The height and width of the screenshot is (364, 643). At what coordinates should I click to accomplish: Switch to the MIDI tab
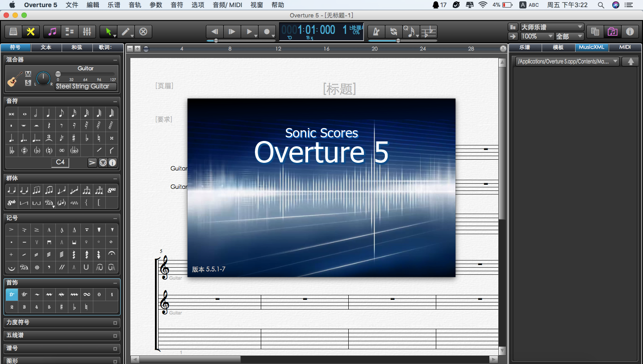point(625,47)
